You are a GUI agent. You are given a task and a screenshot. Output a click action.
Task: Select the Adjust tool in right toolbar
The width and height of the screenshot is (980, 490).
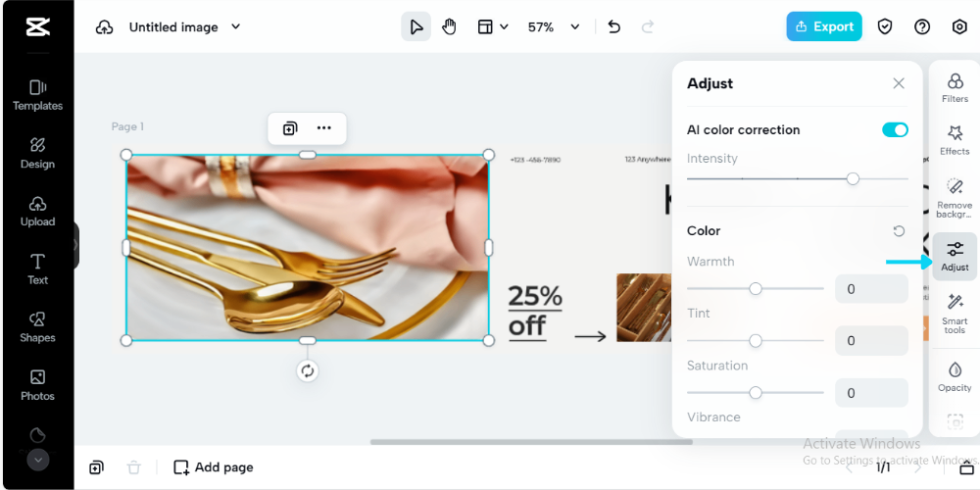(x=955, y=256)
